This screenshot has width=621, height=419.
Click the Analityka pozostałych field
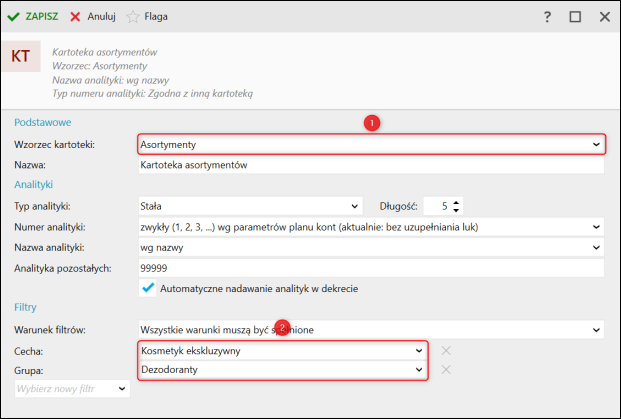(x=370, y=268)
